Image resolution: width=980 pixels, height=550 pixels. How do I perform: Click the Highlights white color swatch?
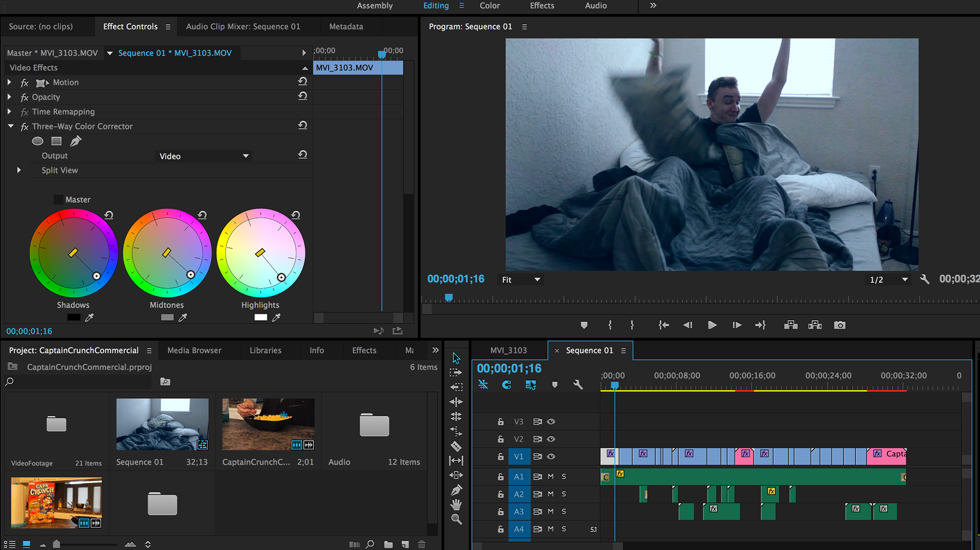(x=260, y=317)
